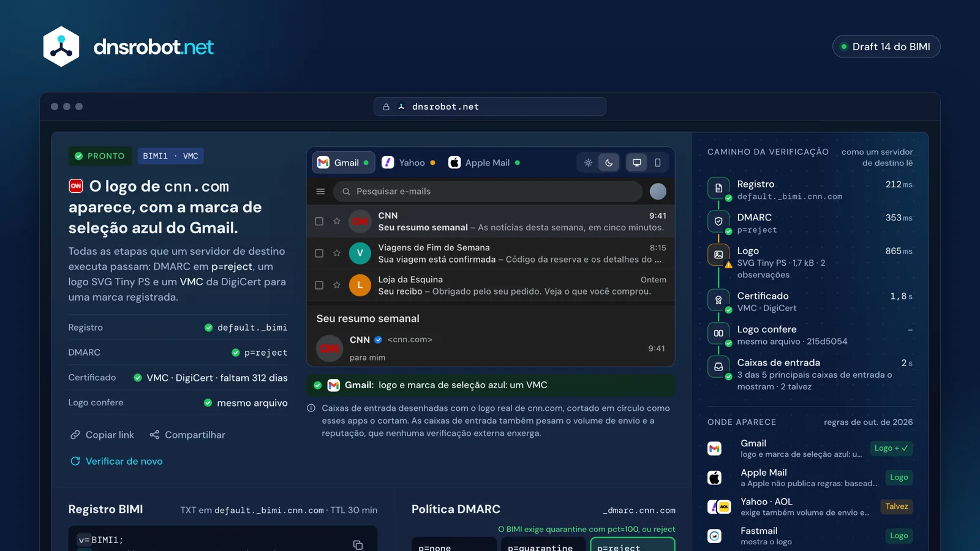980x551 pixels.
Task: Switch preview to light theme
Action: 588,163
